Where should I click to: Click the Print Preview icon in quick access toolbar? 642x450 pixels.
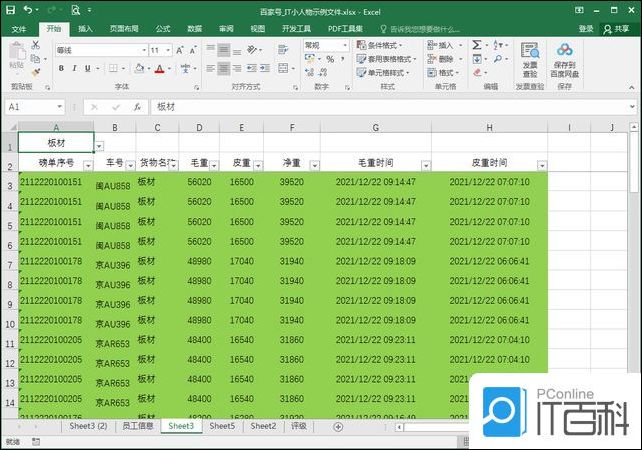pyautogui.click(x=75, y=10)
